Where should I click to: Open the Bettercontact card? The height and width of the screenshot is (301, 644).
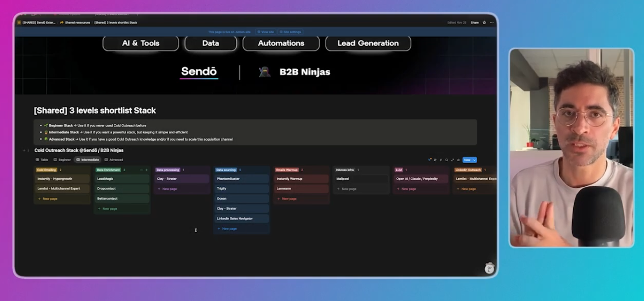(122, 198)
